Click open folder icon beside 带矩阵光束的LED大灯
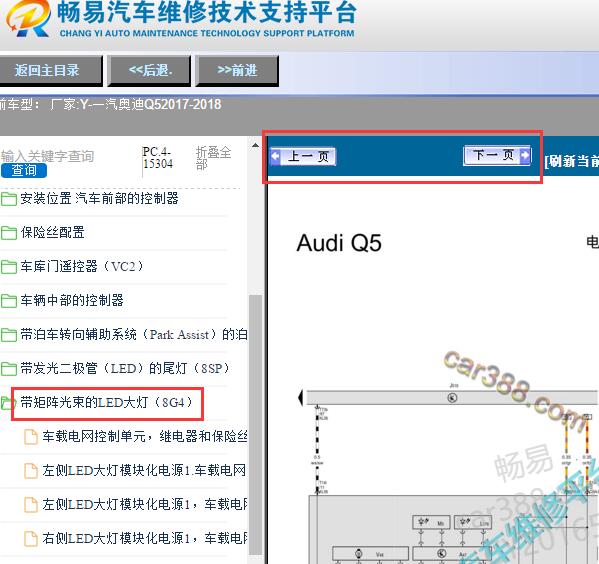599x564 pixels. 7,403
